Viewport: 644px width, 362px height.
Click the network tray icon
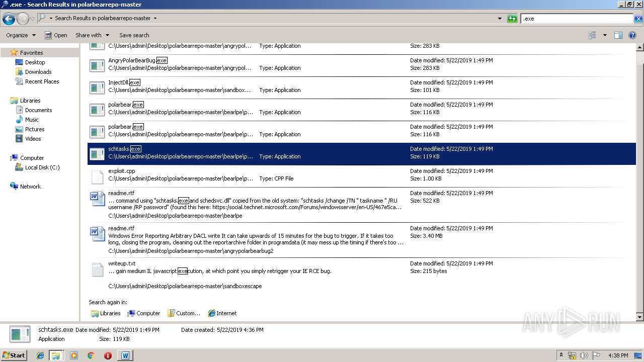pos(572,355)
